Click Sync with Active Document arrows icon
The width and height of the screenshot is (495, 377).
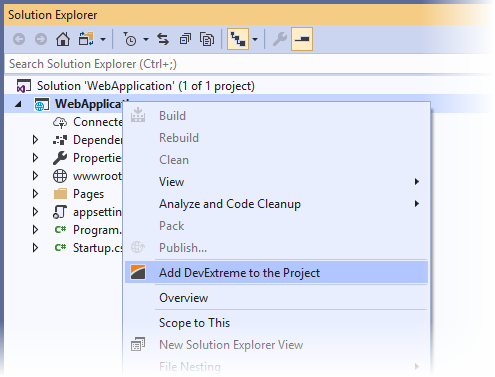[x=163, y=39]
